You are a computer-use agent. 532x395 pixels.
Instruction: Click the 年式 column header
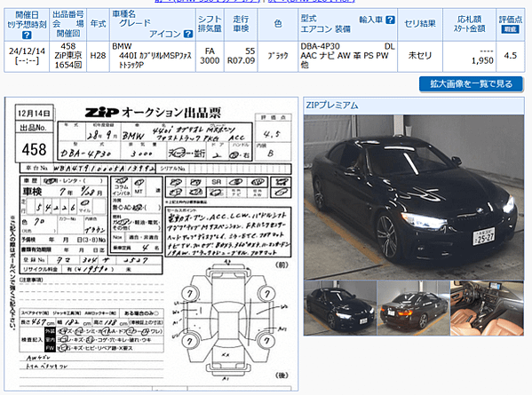(x=98, y=25)
